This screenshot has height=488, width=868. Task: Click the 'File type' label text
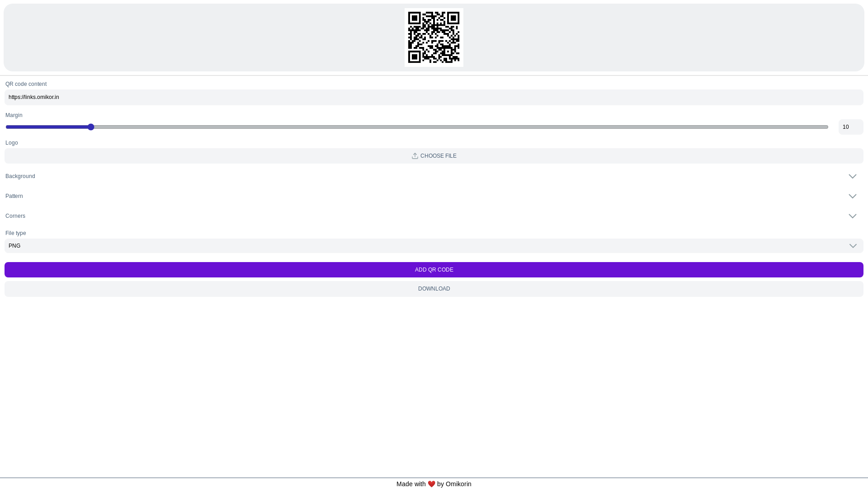pyautogui.click(x=16, y=233)
